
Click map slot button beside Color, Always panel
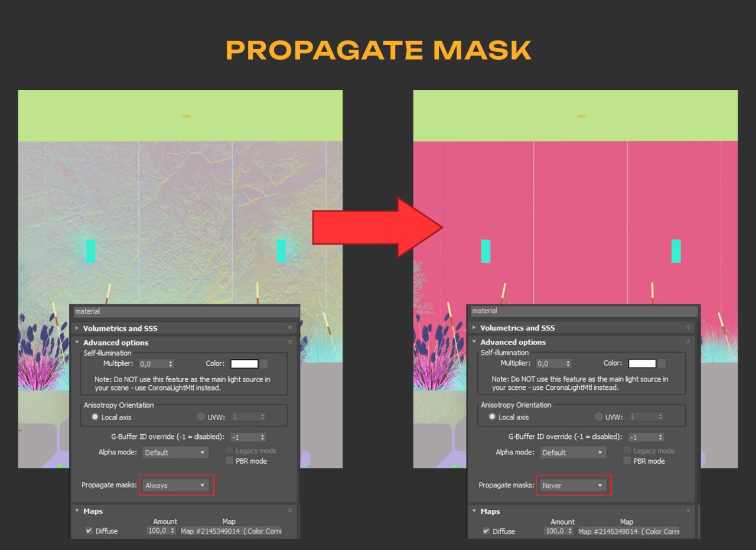click(264, 364)
